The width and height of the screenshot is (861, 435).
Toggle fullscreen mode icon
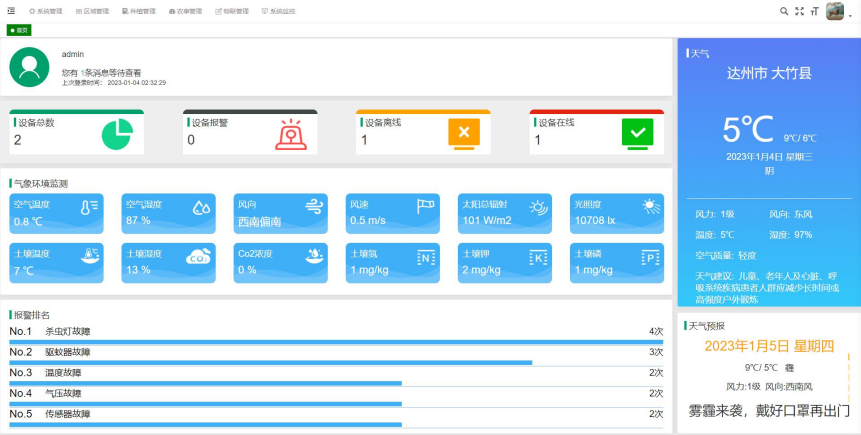click(799, 11)
